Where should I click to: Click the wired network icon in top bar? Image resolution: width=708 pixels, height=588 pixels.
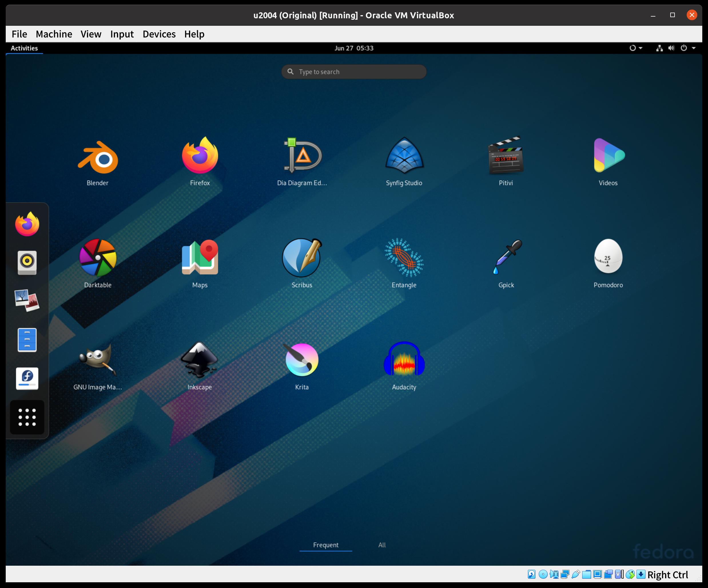click(x=659, y=48)
